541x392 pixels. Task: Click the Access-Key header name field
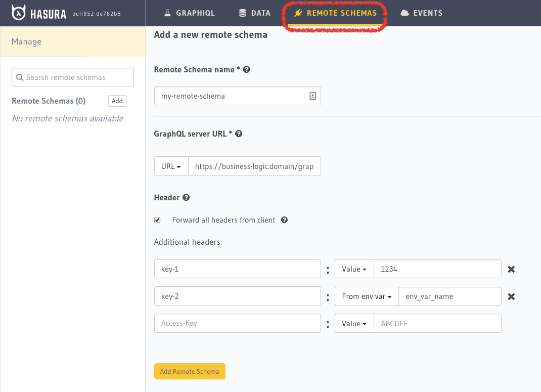tap(237, 324)
